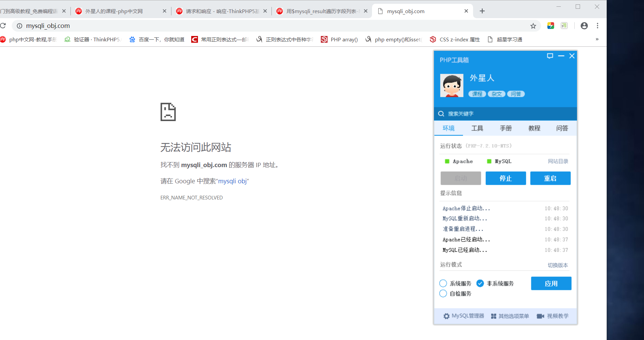Click the 外星人 avatar picture
Viewport: 644px width, 340px height.
click(x=451, y=85)
